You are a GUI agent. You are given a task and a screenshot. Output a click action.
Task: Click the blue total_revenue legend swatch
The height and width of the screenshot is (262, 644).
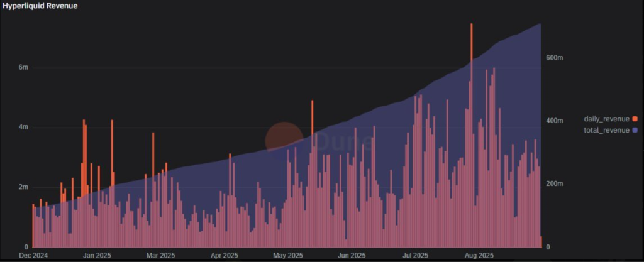coord(635,130)
